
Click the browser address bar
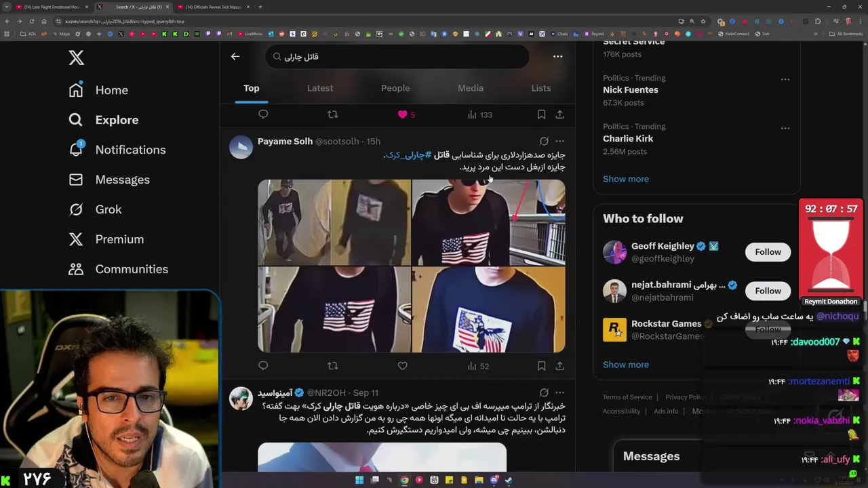[x=366, y=21]
